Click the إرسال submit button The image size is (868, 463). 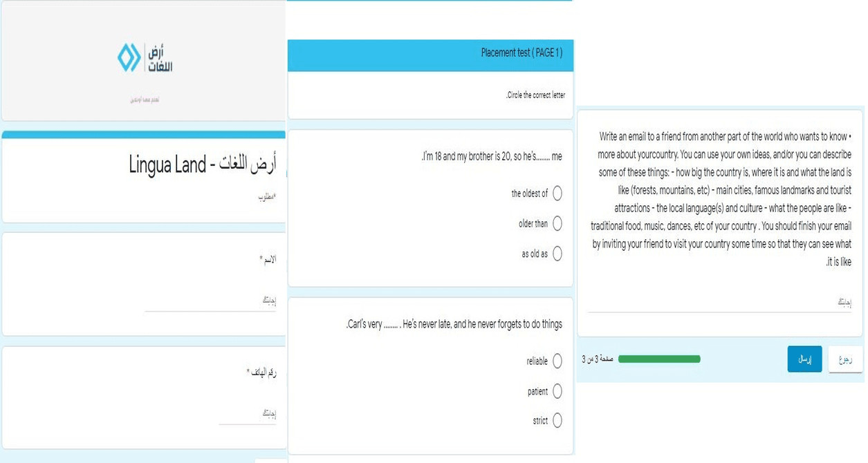(804, 359)
